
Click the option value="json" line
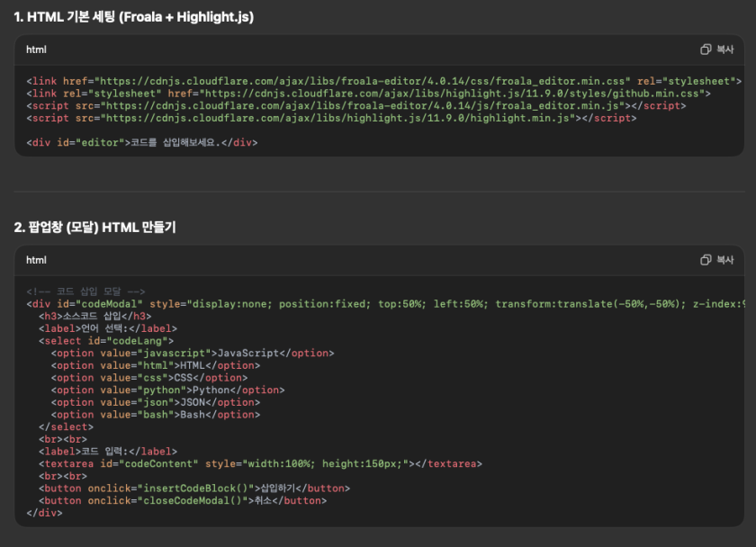pos(155,402)
